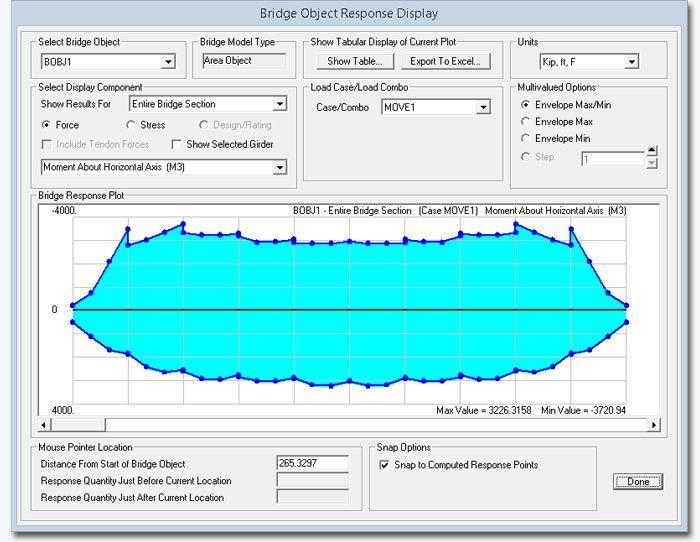Screen dimensions: 700x542
Task: Click the plot scrollbar left arrow
Action: [x=44, y=425]
